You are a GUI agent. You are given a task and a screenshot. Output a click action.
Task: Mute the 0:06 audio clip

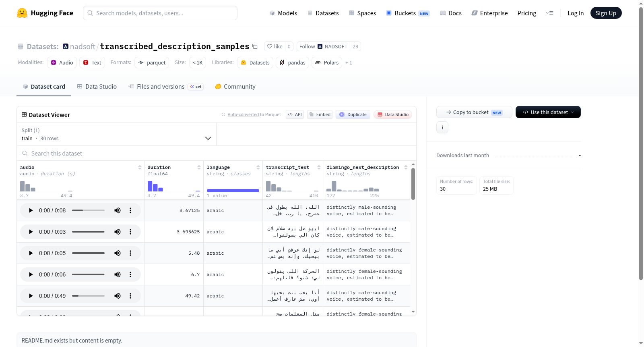(x=118, y=274)
